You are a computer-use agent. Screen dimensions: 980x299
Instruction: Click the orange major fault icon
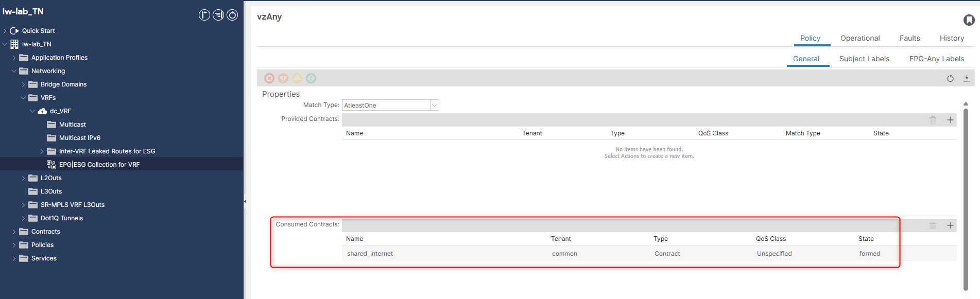(x=283, y=78)
